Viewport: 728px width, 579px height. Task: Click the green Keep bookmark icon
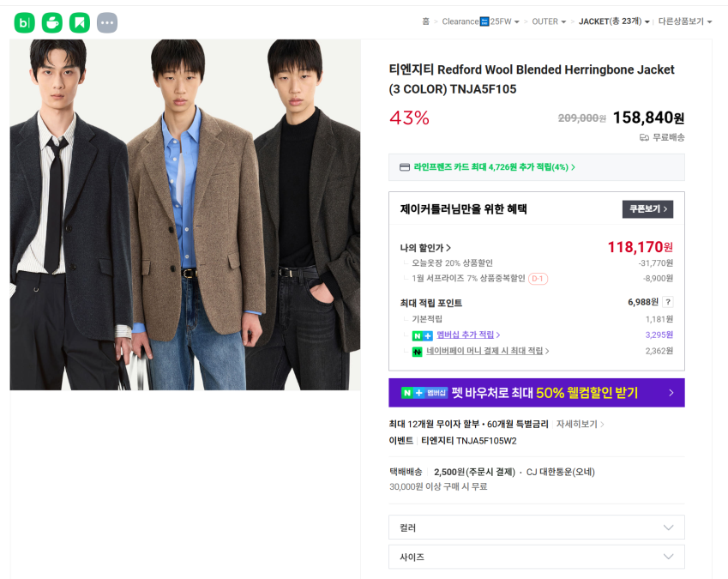(x=80, y=23)
